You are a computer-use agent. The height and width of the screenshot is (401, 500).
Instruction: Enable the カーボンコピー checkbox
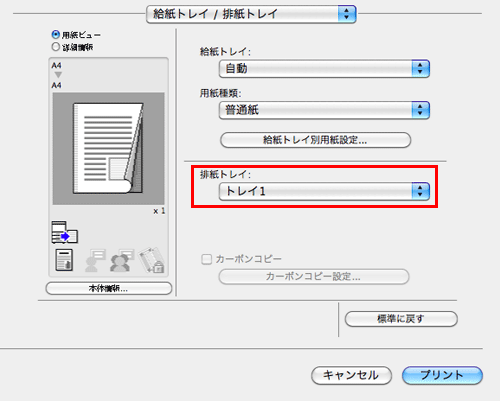tap(207, 259)
